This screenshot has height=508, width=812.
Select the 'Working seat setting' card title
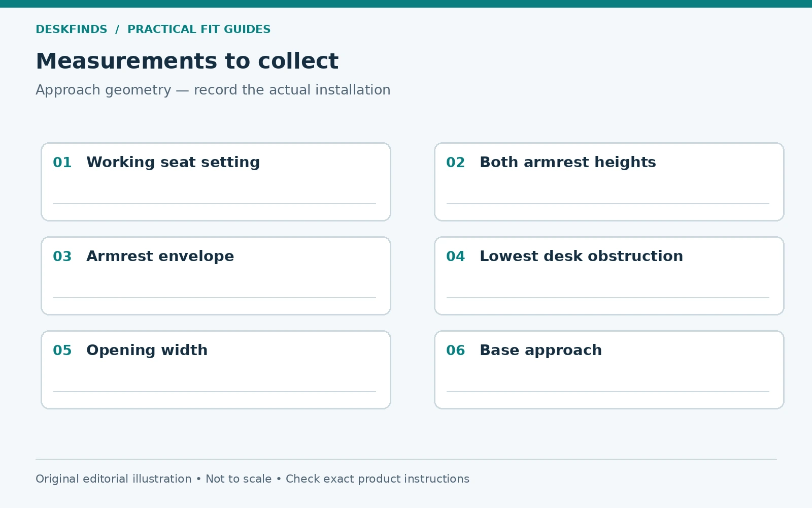tap(173, 162)
